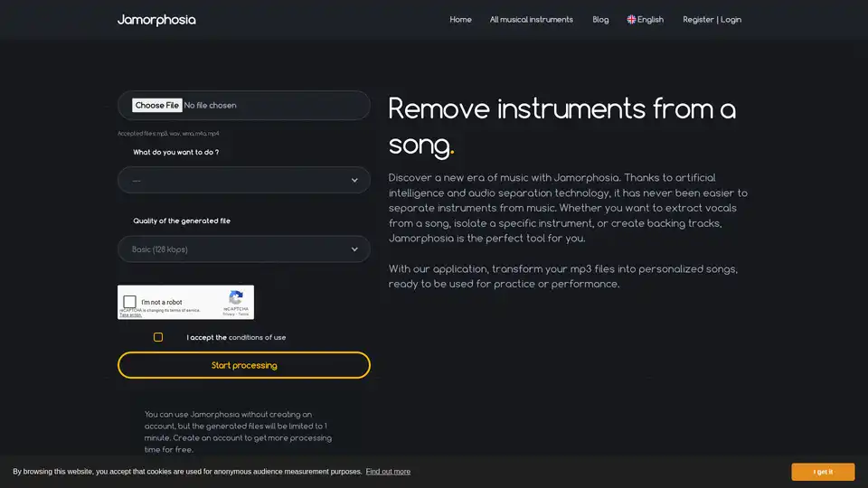The image size is (868, 488).
Task: Expand the quality of generated file dropdown
Action: (244, 249)
